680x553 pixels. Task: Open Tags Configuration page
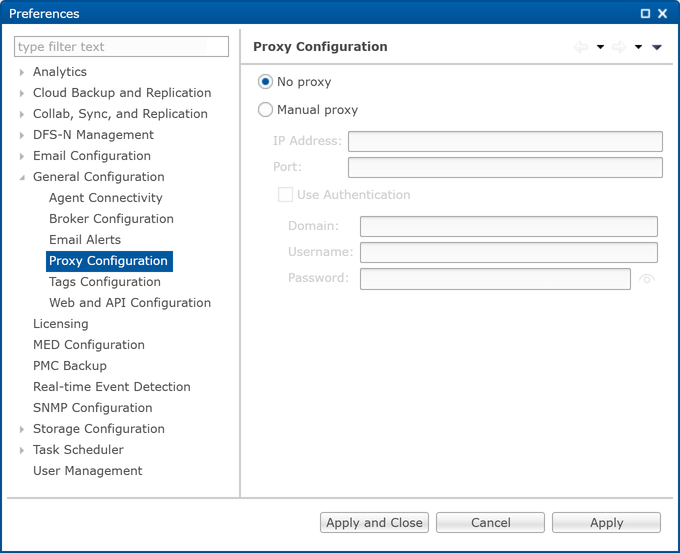click(x=105, y=282)
